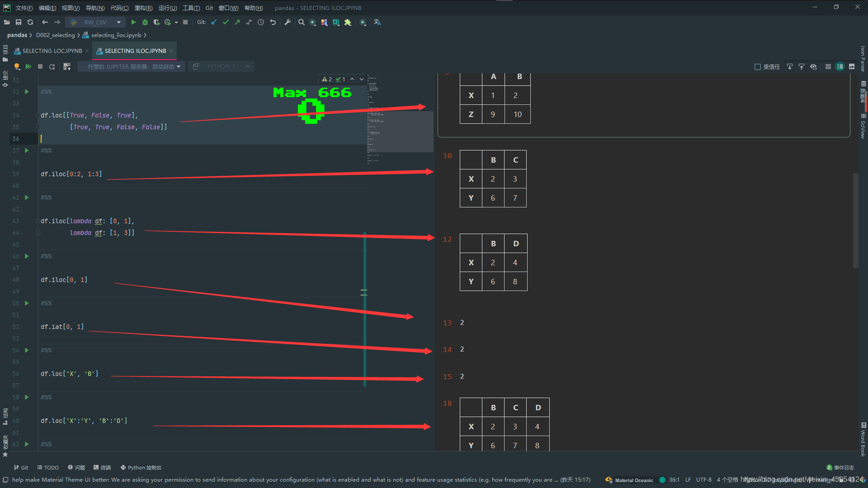Run cell at line 46
This screenshot has height=488, width=868.
pyautogui.click(x=27, y=256)
